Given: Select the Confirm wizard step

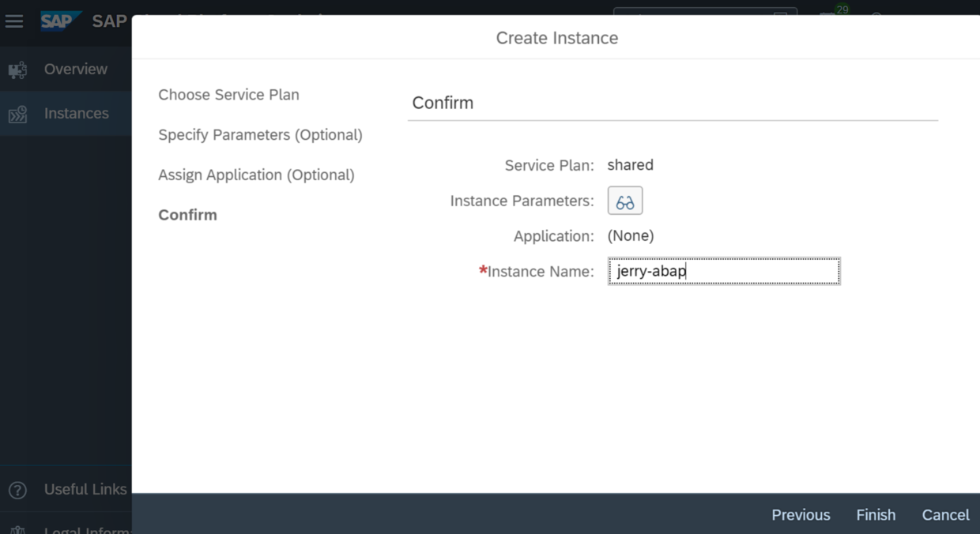Looking at the screenshot, I should (187, 215).
